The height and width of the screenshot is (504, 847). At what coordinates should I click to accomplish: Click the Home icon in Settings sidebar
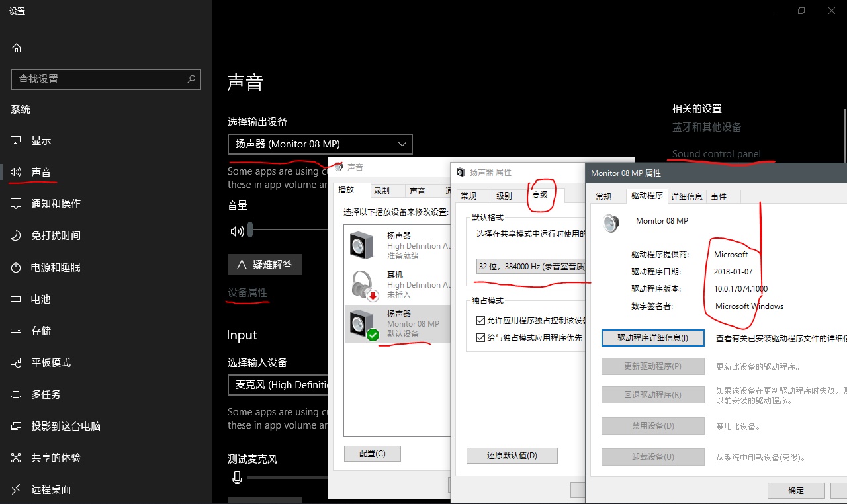[17, 48]
